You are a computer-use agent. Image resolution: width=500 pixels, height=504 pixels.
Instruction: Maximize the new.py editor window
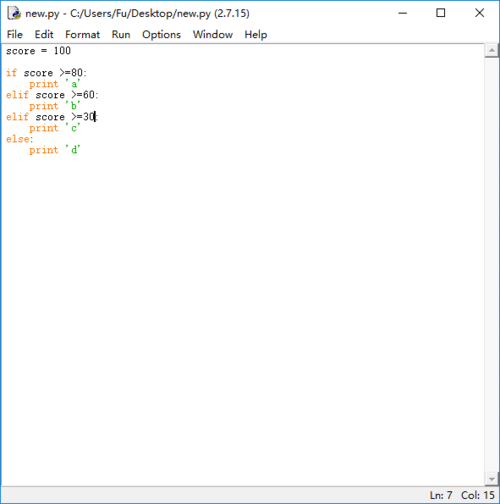point(441,13)
